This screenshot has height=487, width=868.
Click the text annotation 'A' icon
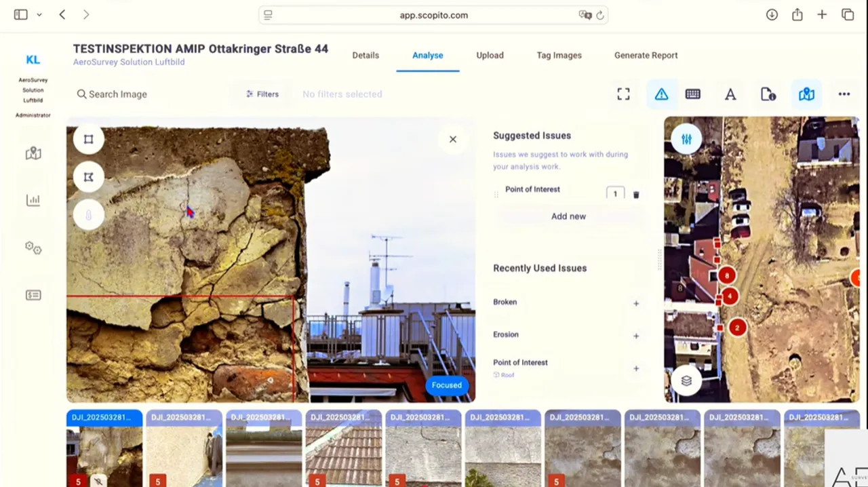730,95
